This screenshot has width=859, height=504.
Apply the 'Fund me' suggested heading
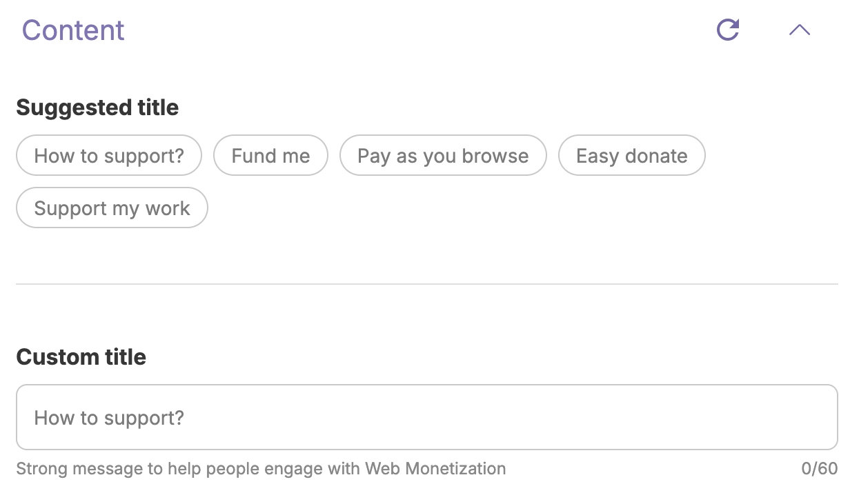click(x=270, y=155)
